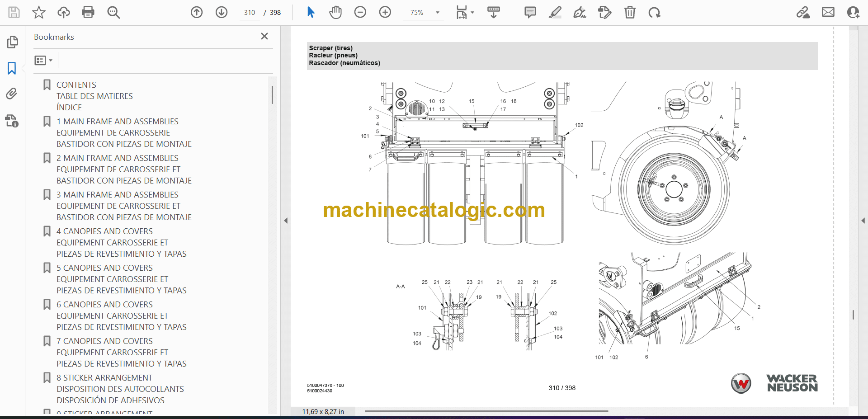868x419 pixels.
Task: Click the zoom out minus button
Action: [360, 12]
